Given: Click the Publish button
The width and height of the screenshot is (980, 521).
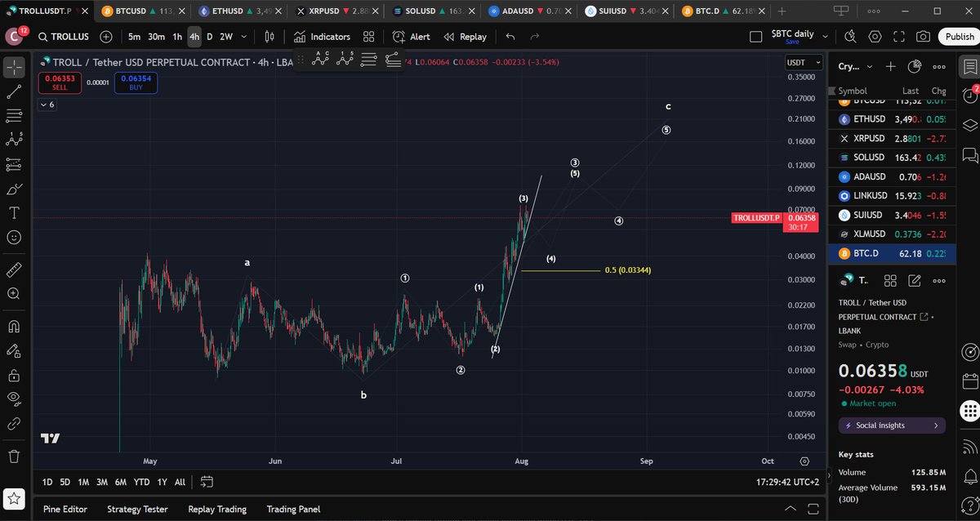Looking at the screenshot, I should pyautogui.click(x=959, y=37).
